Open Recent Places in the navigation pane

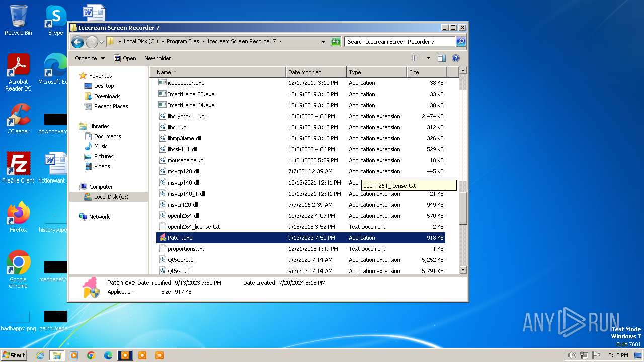point(111,106)
